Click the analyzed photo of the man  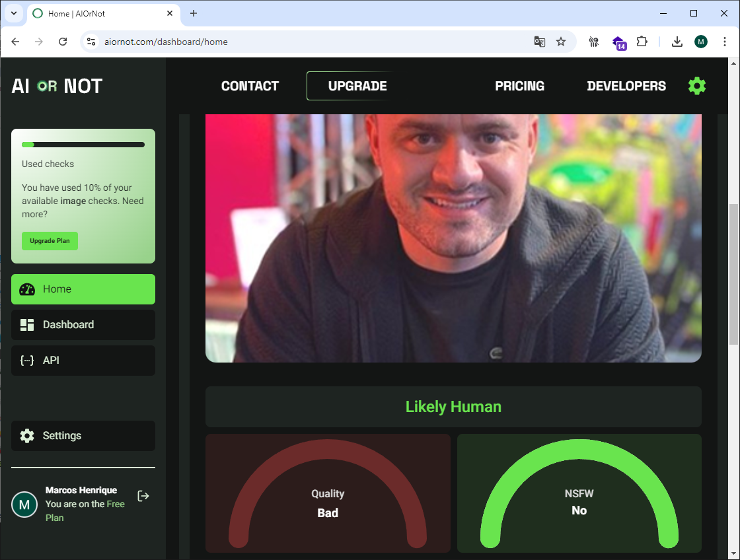(453, 238)
